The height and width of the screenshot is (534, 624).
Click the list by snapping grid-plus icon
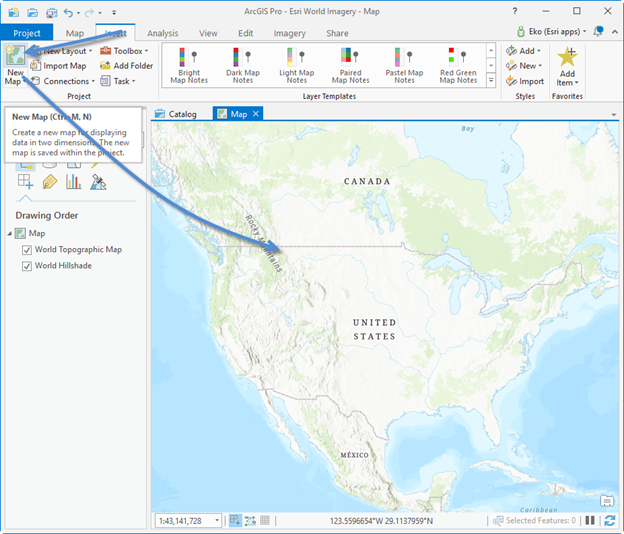coord(25,181)
